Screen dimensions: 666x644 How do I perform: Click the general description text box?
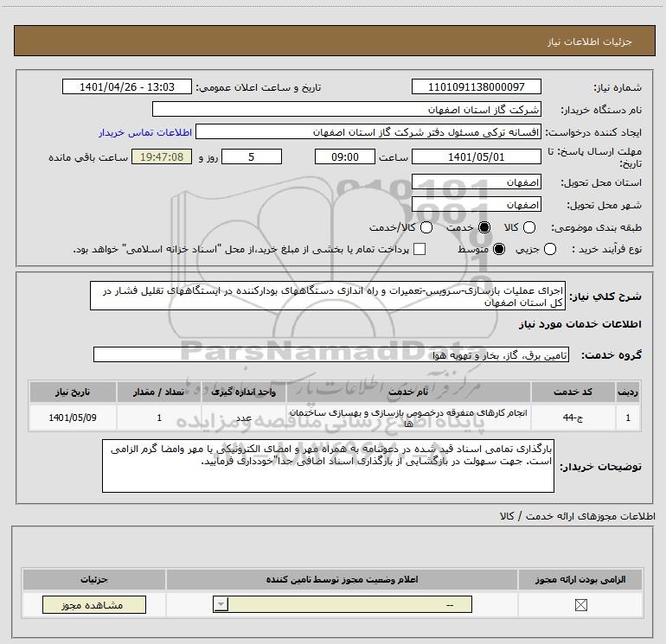coord(328,296)
